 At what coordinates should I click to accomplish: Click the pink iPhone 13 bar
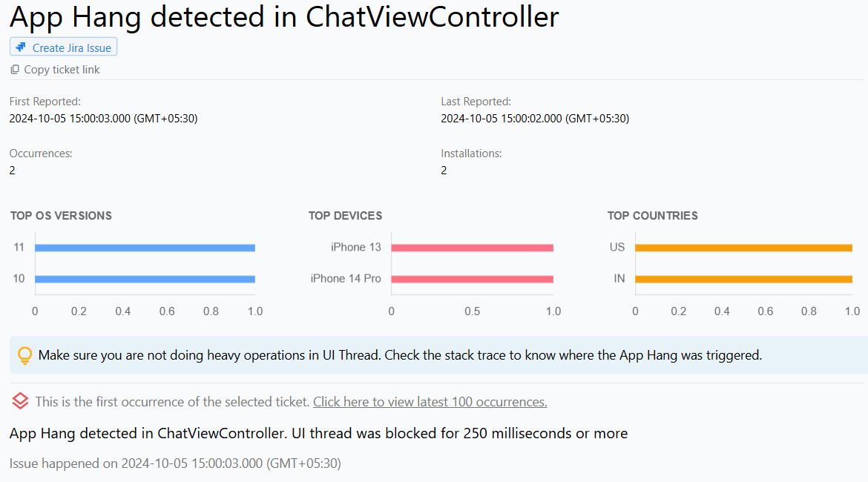(472, 248)
